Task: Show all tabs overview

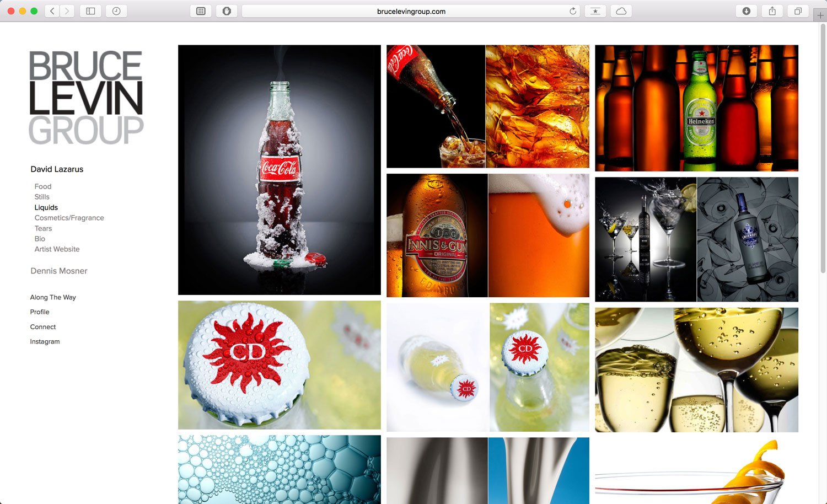Action: tap(798, 11)
